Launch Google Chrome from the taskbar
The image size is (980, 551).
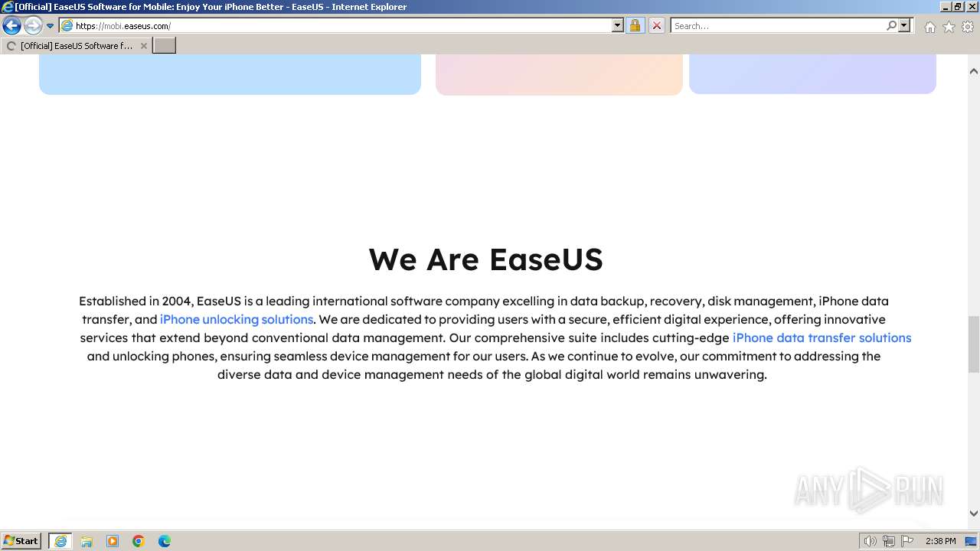(x=139, y=541)
